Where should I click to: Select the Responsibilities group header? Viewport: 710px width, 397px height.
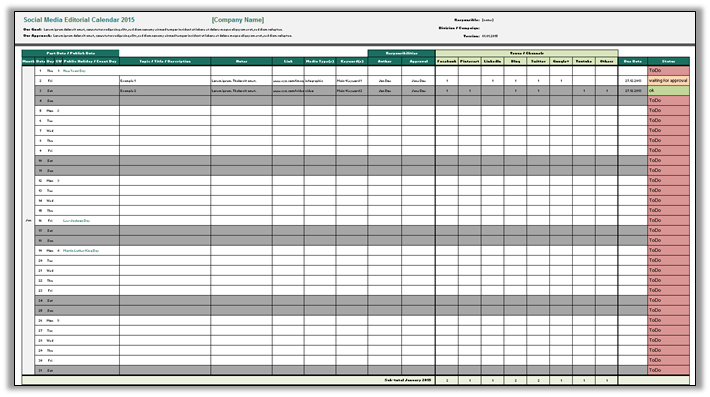point(402,53)
